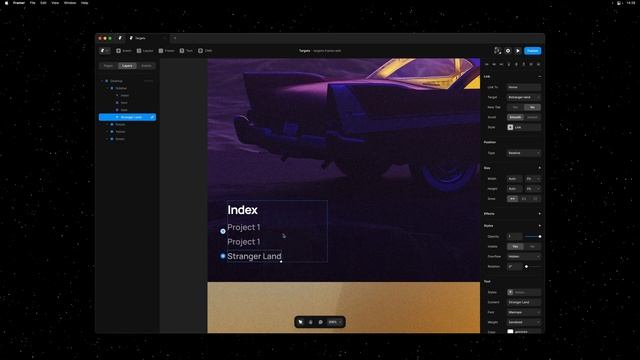
Task: Align selection to vertical center
Action: (516, 64)
